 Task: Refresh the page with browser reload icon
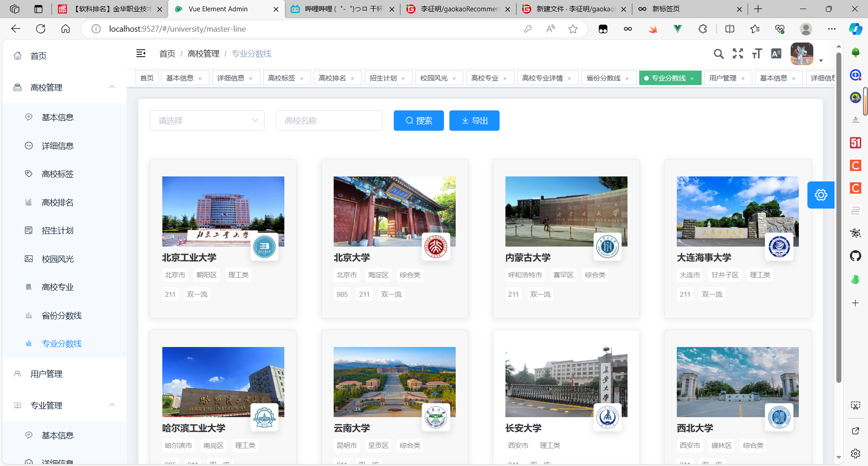[41, 29]
